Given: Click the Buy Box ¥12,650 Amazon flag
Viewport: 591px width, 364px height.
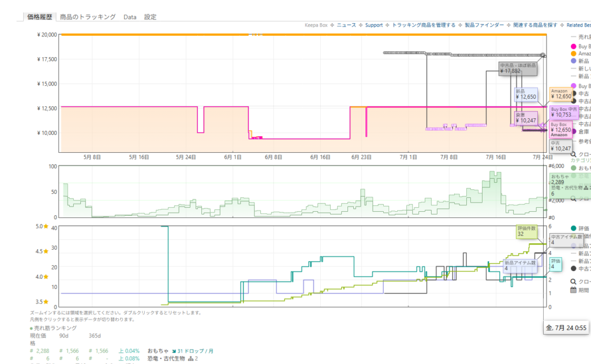Looking at the screenshot, I should 561,130.
